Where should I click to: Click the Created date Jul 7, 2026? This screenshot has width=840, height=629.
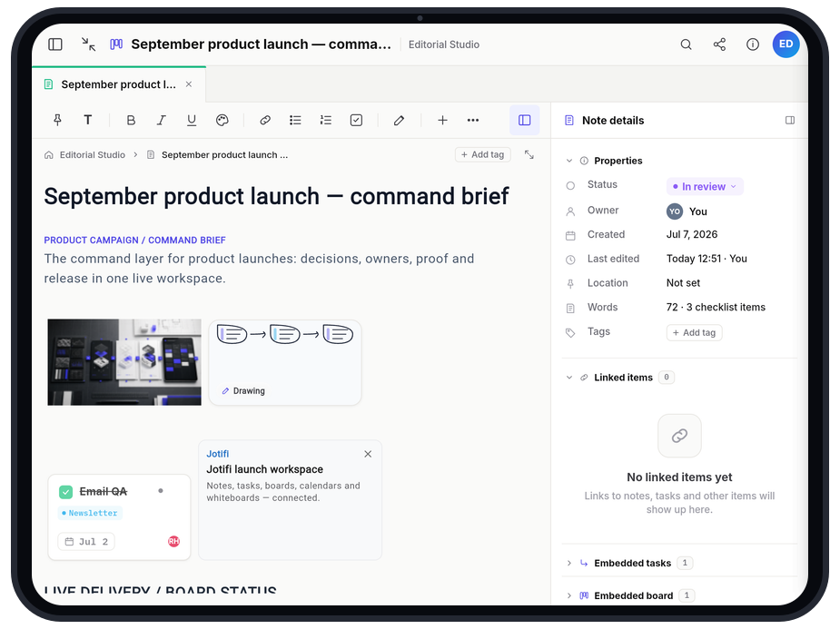(x=692, y=234)
